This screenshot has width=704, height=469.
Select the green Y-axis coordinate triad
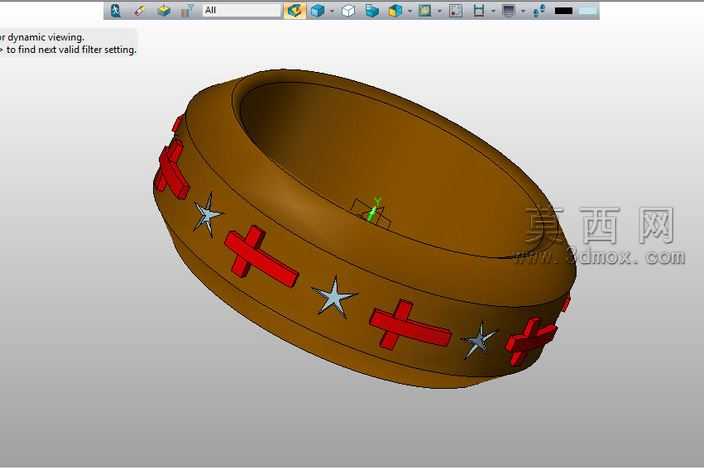tap(374, 209)
